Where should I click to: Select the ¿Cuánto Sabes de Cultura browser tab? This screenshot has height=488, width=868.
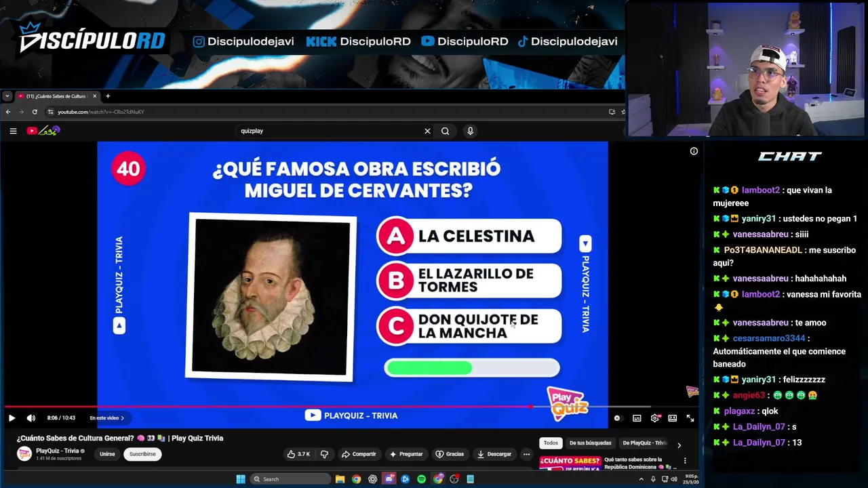click(x=56, y=96)
